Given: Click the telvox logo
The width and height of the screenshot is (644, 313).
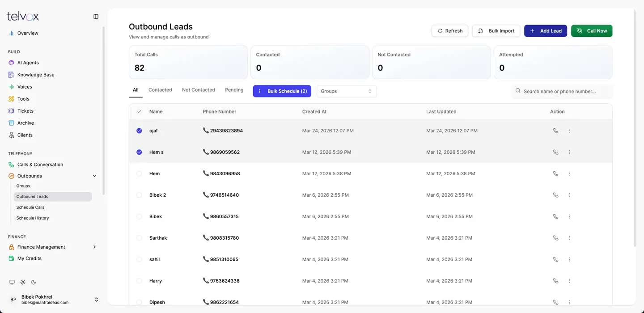Looking at the screenshot, I should tap(23, 17).
